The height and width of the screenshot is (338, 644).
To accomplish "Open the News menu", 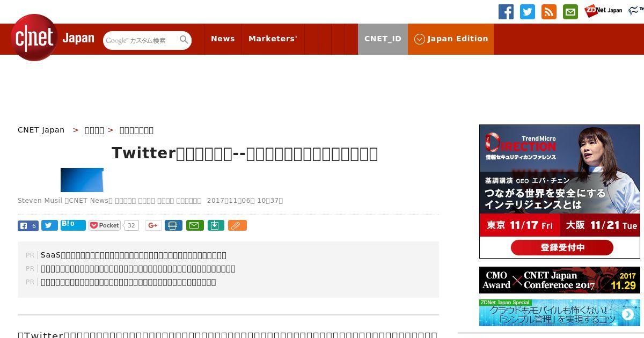I will pos(223,39).
